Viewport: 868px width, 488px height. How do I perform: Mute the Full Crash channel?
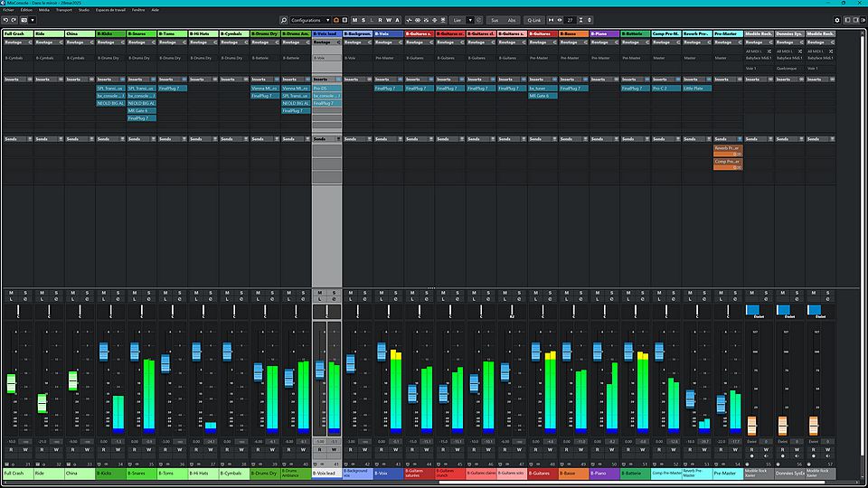(x=11, y=293)
